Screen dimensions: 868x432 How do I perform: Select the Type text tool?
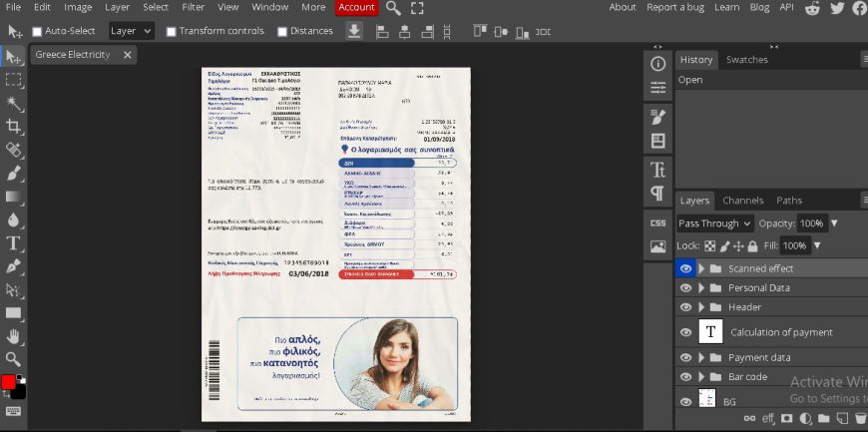pos(13,243)
